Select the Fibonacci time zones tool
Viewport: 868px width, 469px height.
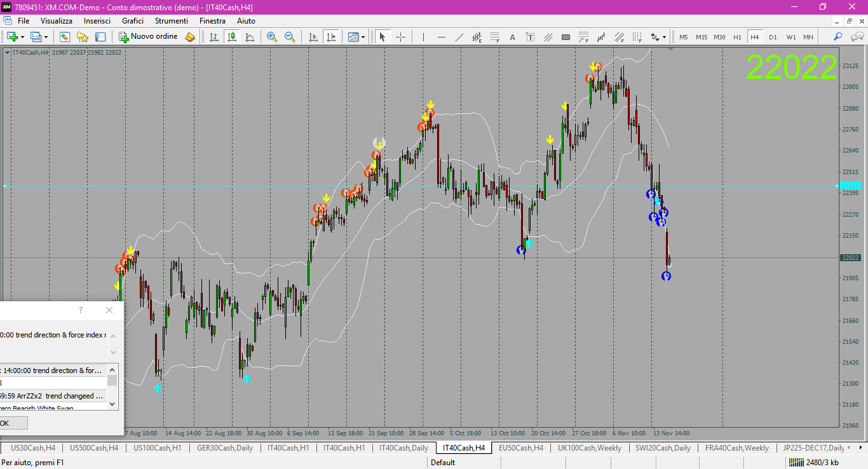point(637,37)
